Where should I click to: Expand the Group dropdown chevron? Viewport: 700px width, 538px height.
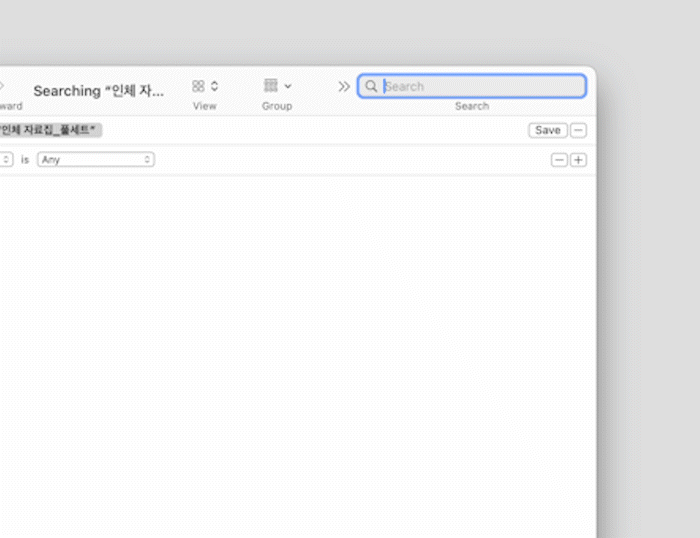pos(288,87)
